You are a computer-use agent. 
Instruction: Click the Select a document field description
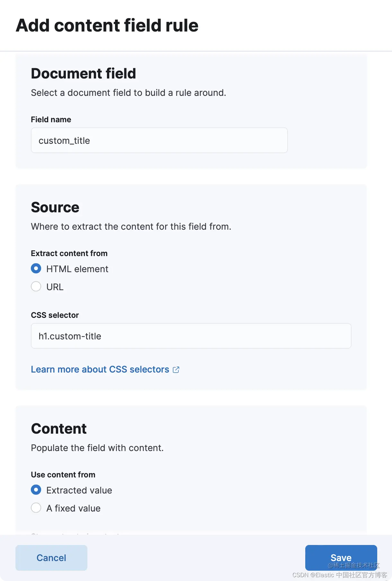coord(129,93)
